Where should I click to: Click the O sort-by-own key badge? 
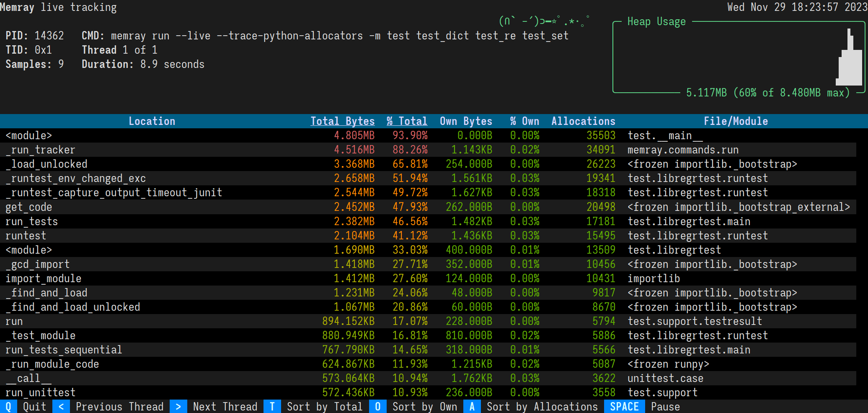(378, 406)
